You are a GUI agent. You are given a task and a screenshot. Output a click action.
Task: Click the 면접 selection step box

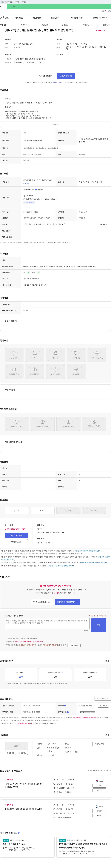point(42,510)
